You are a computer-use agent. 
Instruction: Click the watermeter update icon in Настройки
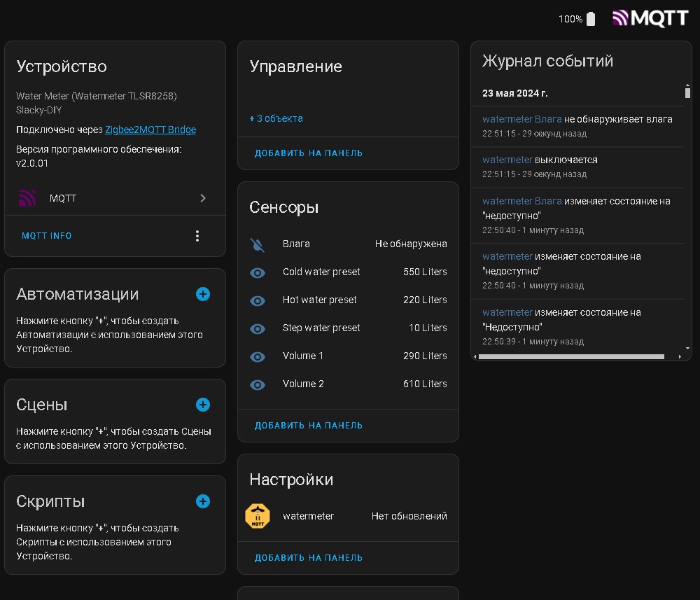click(x=258, y=517)
